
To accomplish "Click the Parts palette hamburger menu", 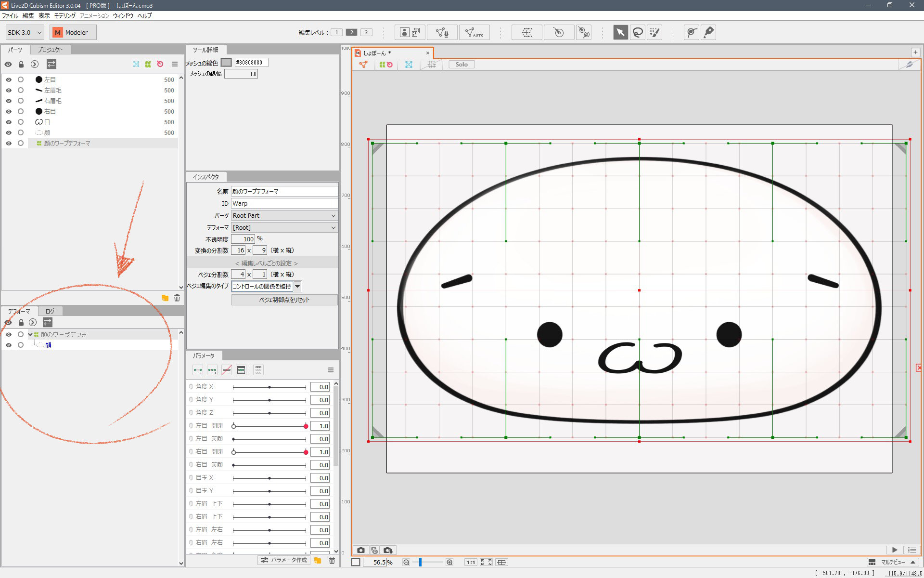I will [x=175, y=64].
